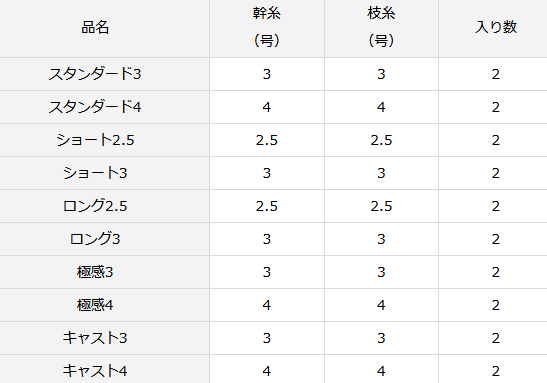Click the スタンダード3 product name cell
Image resolution: width=547 pixels, height=383 pixels.
tap(95, 74)
